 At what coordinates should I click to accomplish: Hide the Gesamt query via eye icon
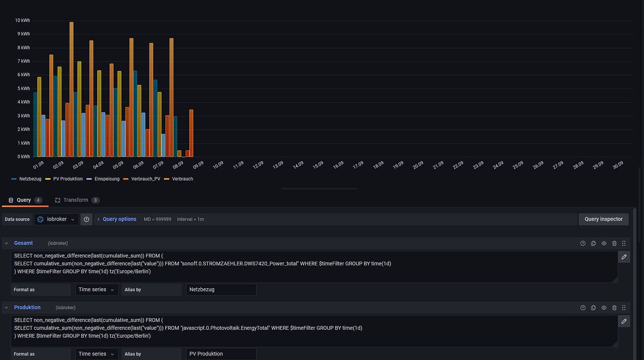[604, 243]
